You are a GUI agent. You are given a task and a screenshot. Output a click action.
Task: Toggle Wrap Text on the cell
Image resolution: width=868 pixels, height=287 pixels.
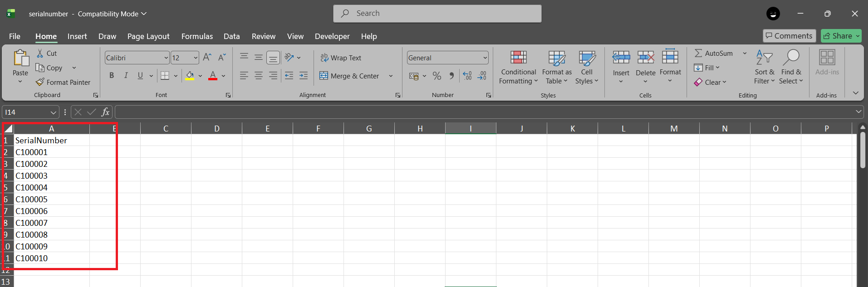(x=341, y=58)
